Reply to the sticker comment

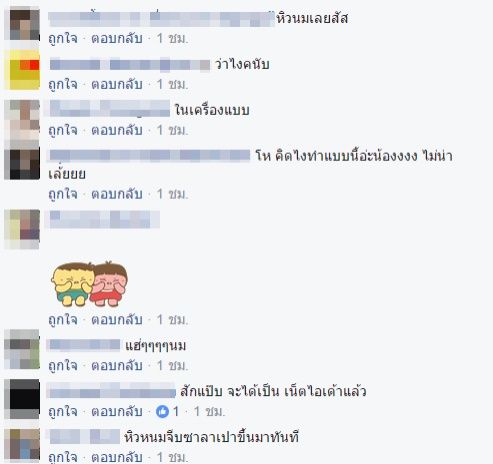click(x=117, y=320)
